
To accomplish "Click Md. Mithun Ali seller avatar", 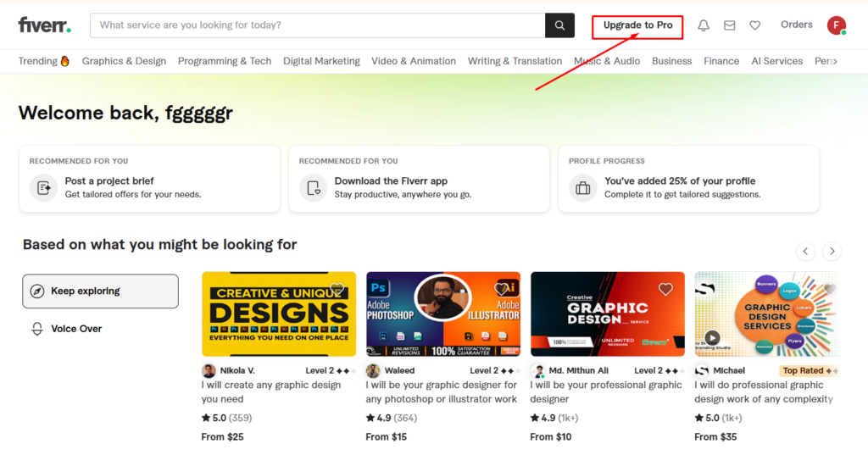I will [x=537, y=371].
